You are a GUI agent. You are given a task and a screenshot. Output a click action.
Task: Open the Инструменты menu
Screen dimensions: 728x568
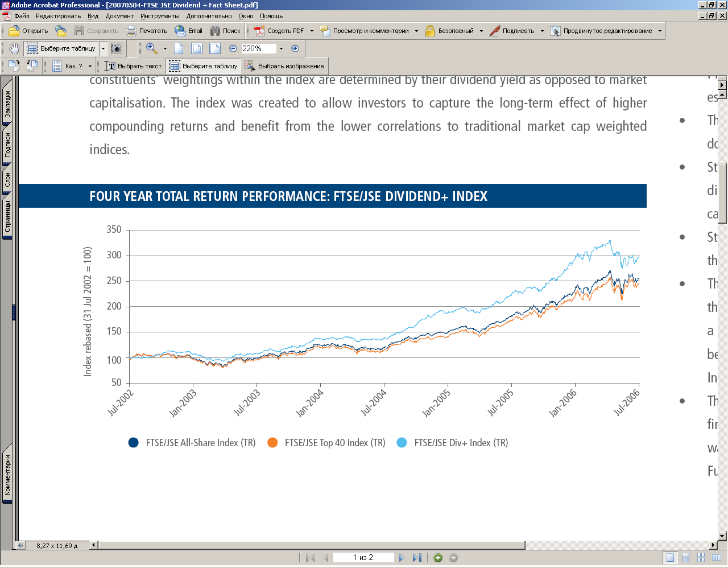coord(160,16)
